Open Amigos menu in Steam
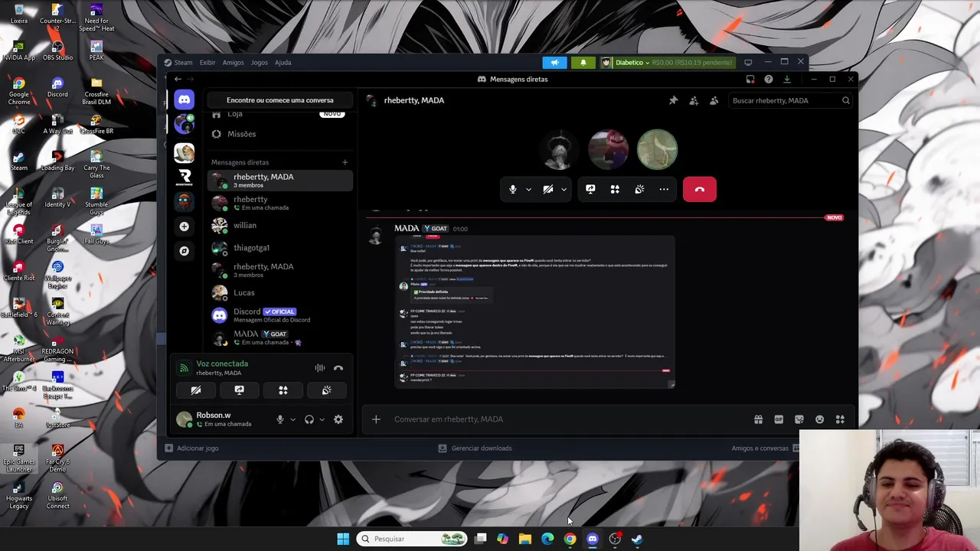Image resolution: width=980 pixels, height=551 pixels. [233, 63]
